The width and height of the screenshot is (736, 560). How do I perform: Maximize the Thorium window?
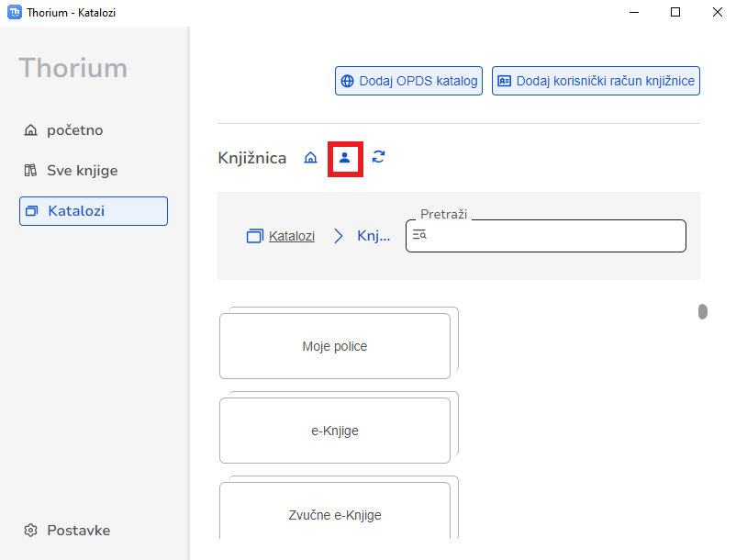click(675, 13)
